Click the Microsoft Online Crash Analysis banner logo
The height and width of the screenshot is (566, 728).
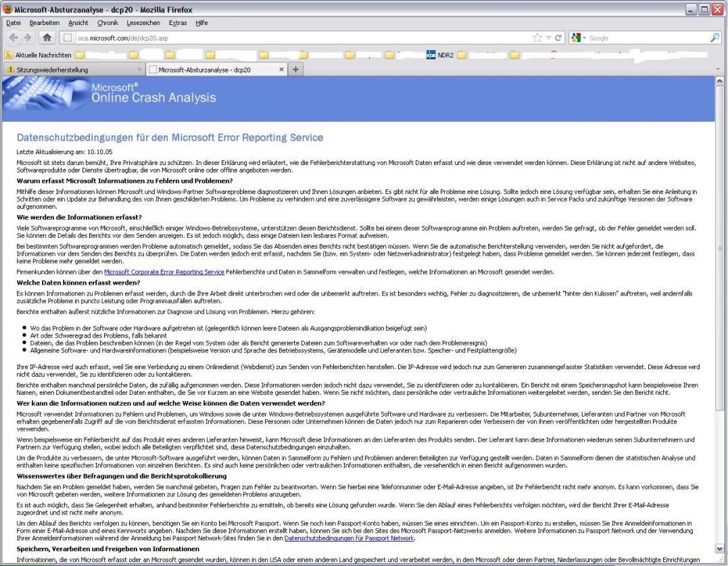110,93
